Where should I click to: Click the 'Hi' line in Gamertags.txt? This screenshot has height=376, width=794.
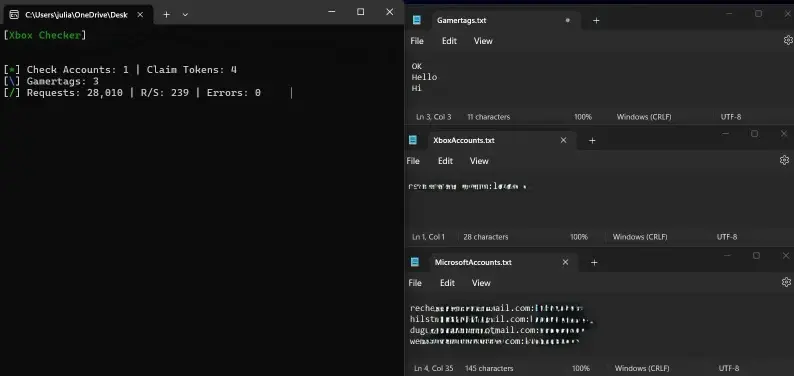coord(417,89)
